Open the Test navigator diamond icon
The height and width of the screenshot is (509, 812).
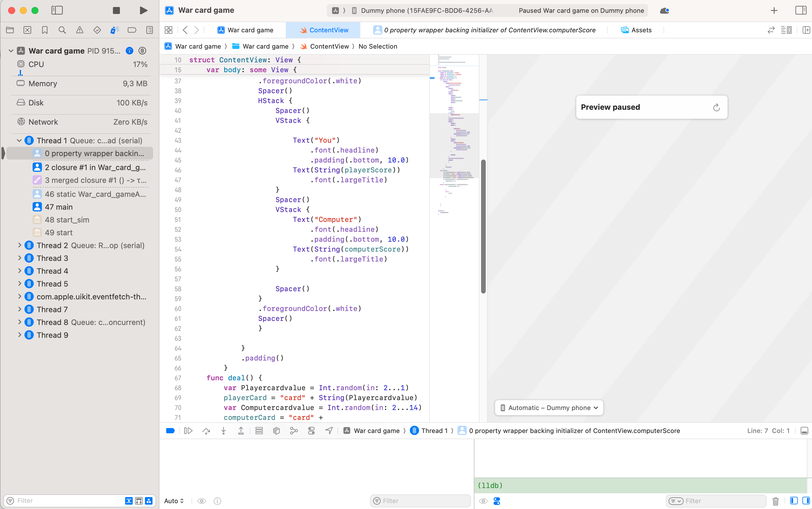(x=97, y=30)
